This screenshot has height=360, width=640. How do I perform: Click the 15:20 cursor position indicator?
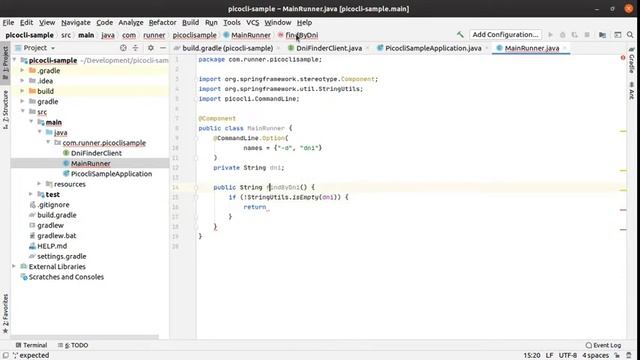click(532, 355)
